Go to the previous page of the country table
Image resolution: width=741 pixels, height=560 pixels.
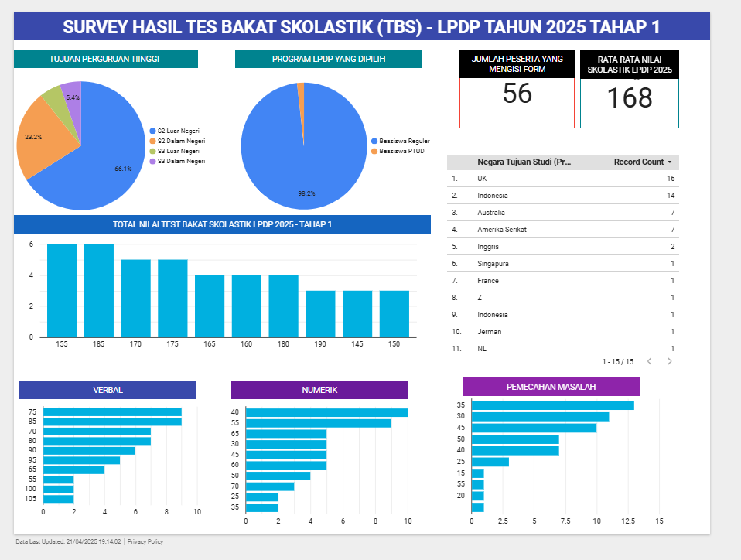point(650,361)
